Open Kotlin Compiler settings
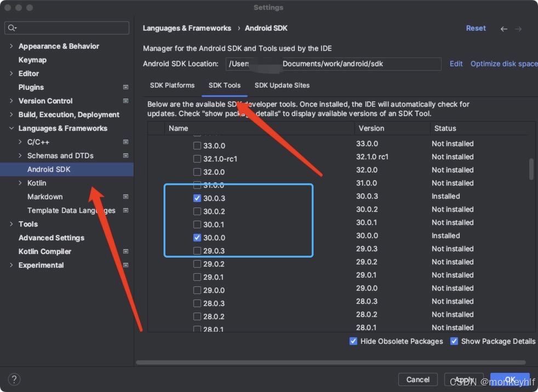Viewport: 538px width, 392px height. click(x=45, y=251)
